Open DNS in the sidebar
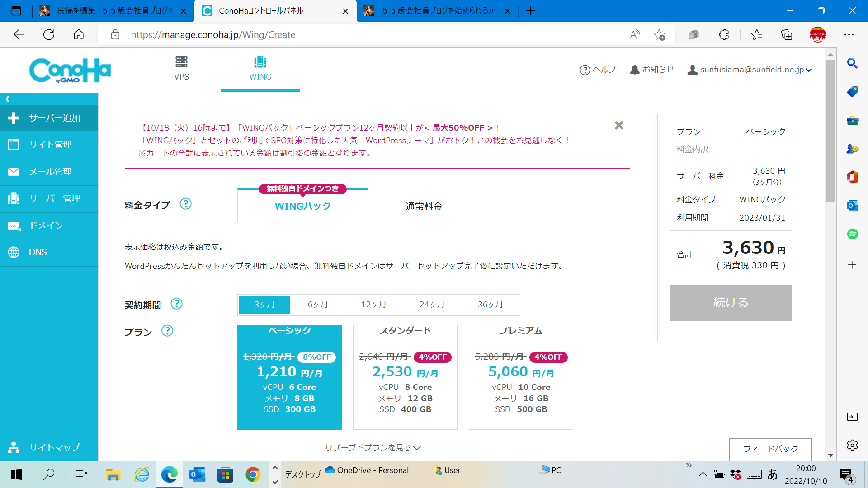This screenshot has width=868, height=488. tap(49, 252)
